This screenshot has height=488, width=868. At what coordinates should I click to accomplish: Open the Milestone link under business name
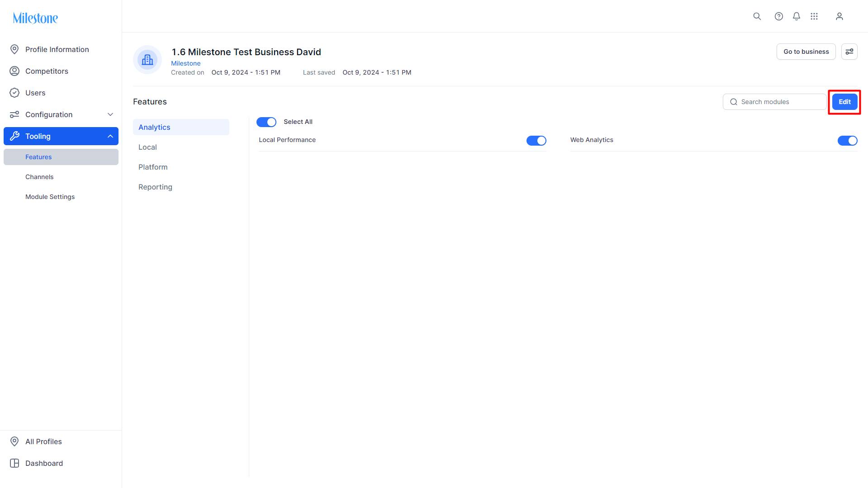185,63
